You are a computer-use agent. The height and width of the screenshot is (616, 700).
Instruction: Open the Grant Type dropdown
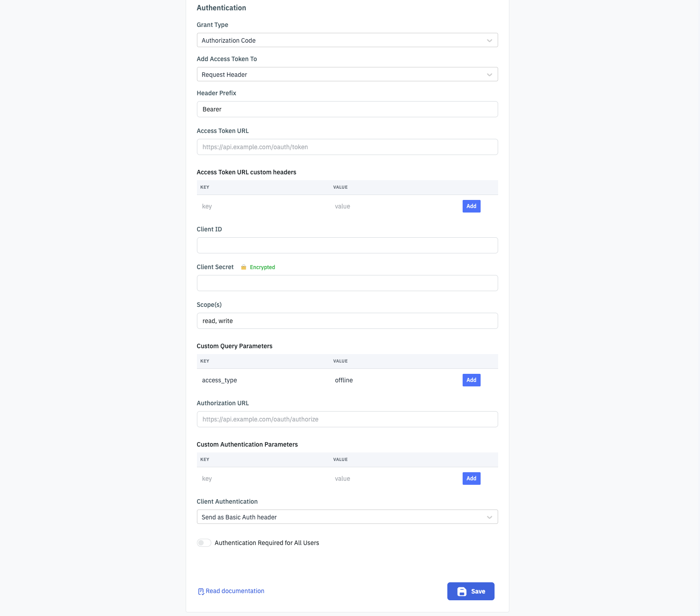[347, 40]
